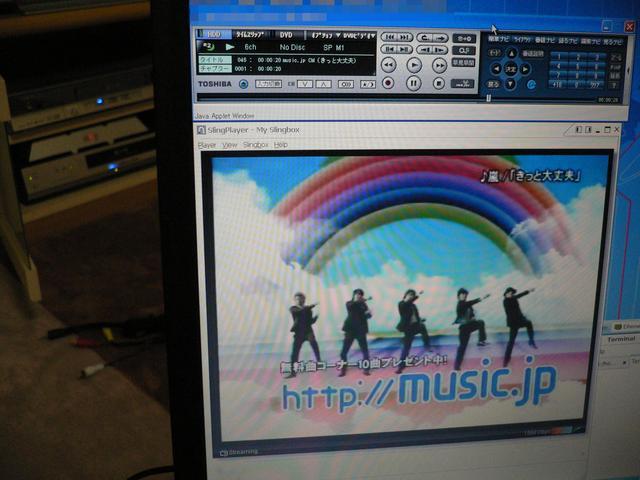This screenshot has width=640, height=480.
Task: Start playback with the round play button
Action: pyautogui.click(x=414, y=65)
